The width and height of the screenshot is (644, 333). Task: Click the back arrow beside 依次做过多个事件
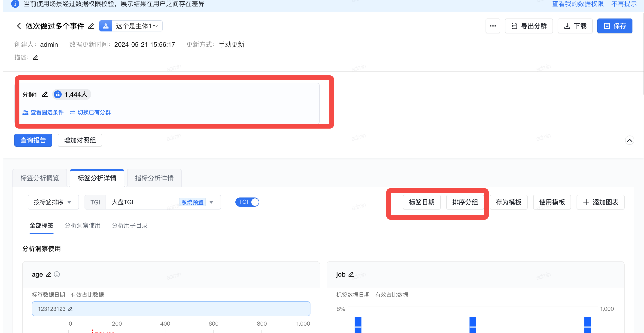pyautogui.click(x=19, y=26)
